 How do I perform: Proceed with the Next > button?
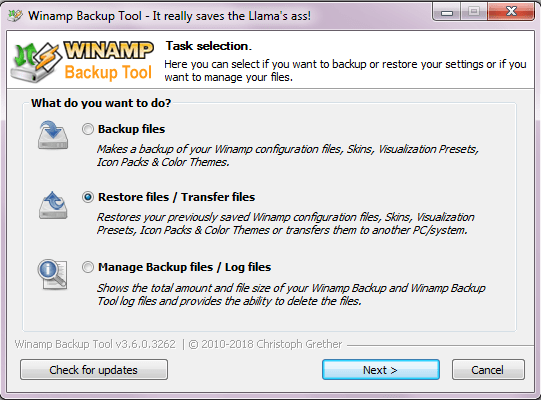point(381,370)
